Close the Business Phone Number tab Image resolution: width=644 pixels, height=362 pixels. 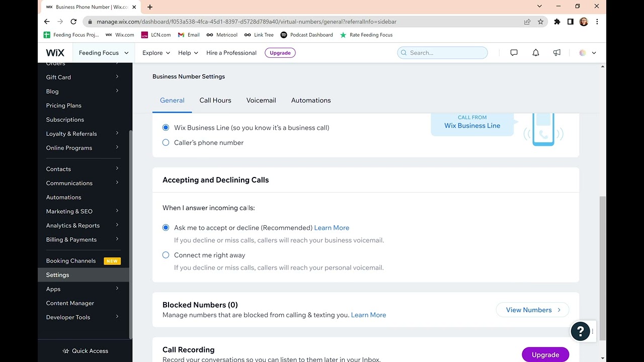[x=134, y=7]
